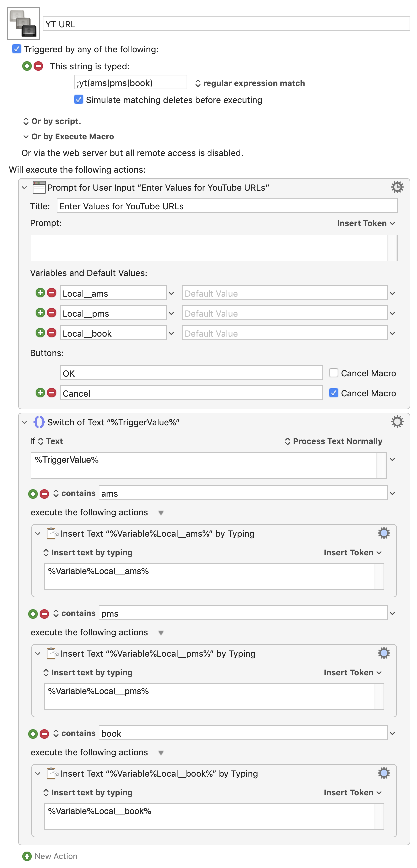Open gear menu for Prompt for User Input
The image size is (417, 868).
[x=397, y=187]
